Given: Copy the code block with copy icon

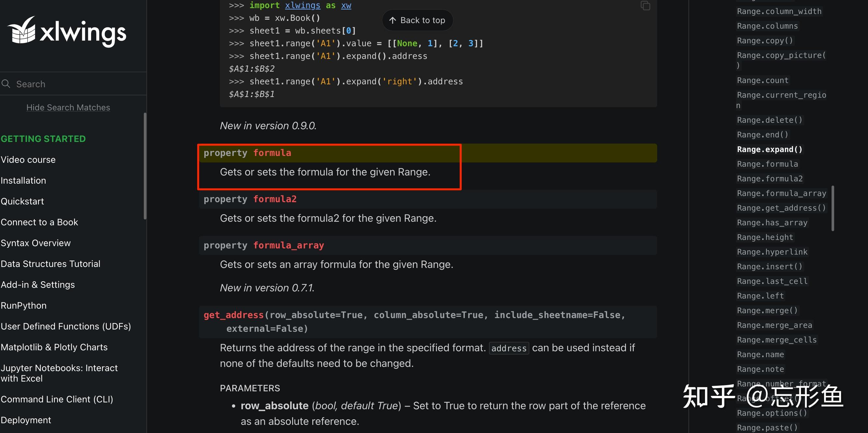Looking at the screenshot, I should pyautogui.click(x=645, y=6).
